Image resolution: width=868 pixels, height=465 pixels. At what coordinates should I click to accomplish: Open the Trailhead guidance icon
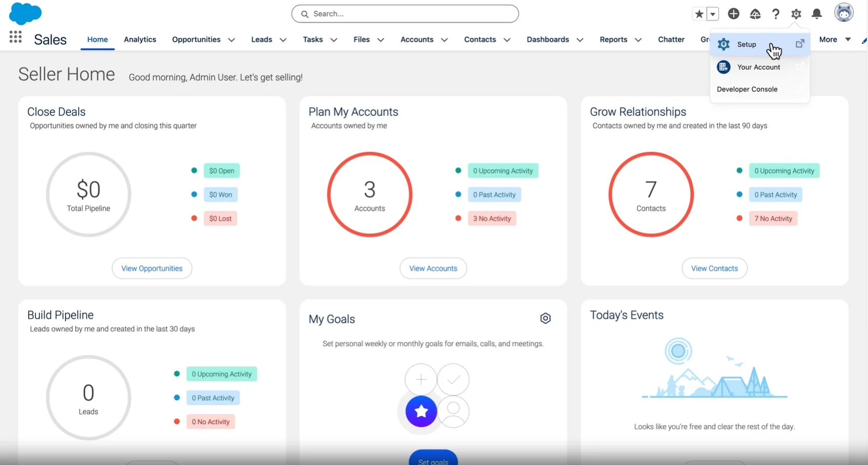755,14
